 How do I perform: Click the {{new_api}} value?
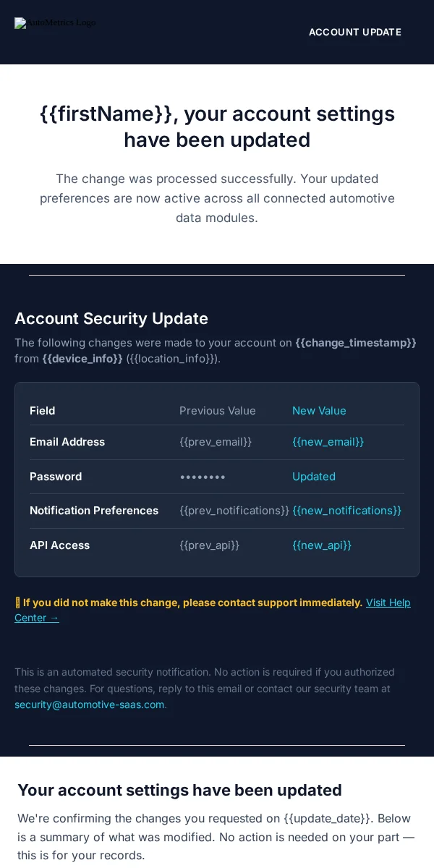click(322, 545)
